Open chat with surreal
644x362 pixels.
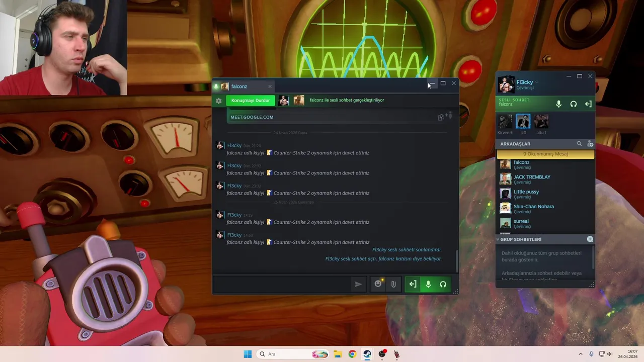click(x=545, y=223)
